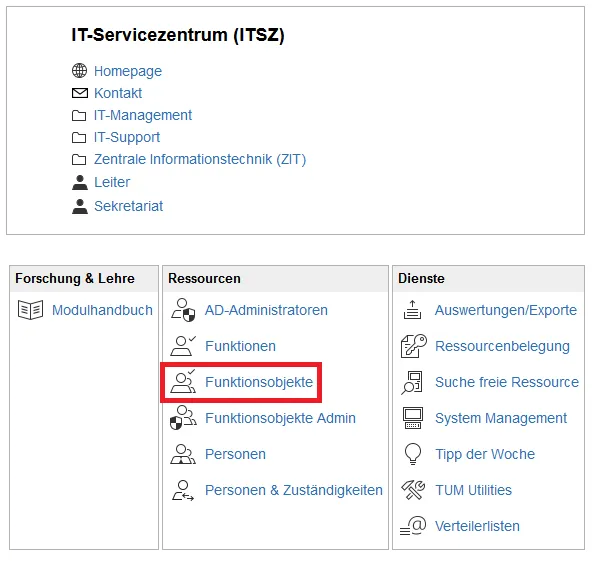Open the Leiter link

tap(112, 182)
